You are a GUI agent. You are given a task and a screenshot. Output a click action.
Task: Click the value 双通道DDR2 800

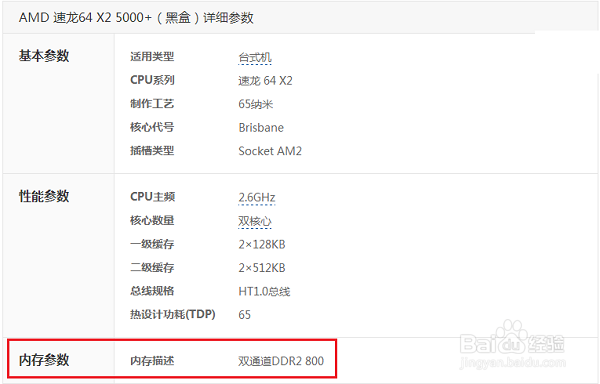pyautogui.click(x=281, y=361)
